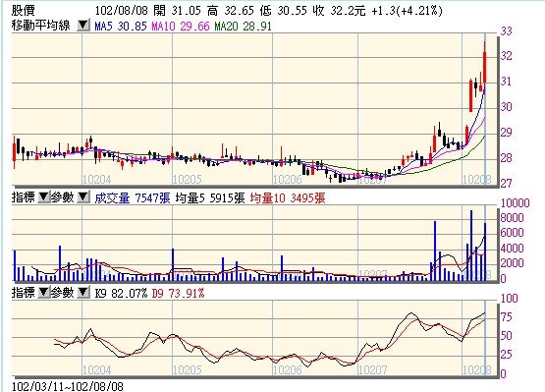Viewport: 545px width, 392px height.
Task: Click the 開 31.05 open price value
Action: point(177,11)
